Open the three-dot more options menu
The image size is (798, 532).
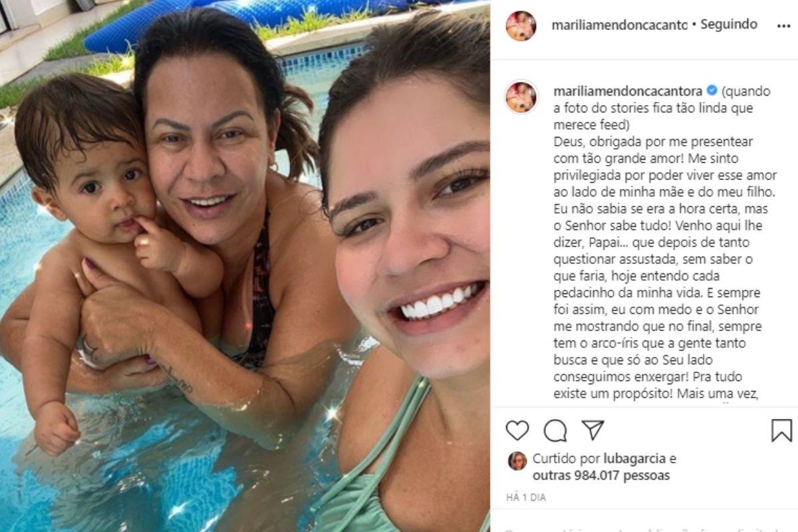(783, 25)
